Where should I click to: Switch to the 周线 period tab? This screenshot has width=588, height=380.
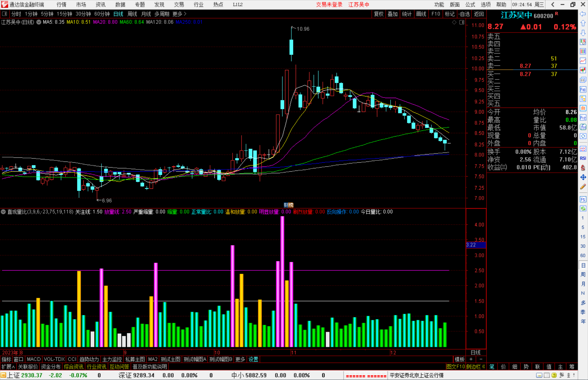click(x=132, y=14)
